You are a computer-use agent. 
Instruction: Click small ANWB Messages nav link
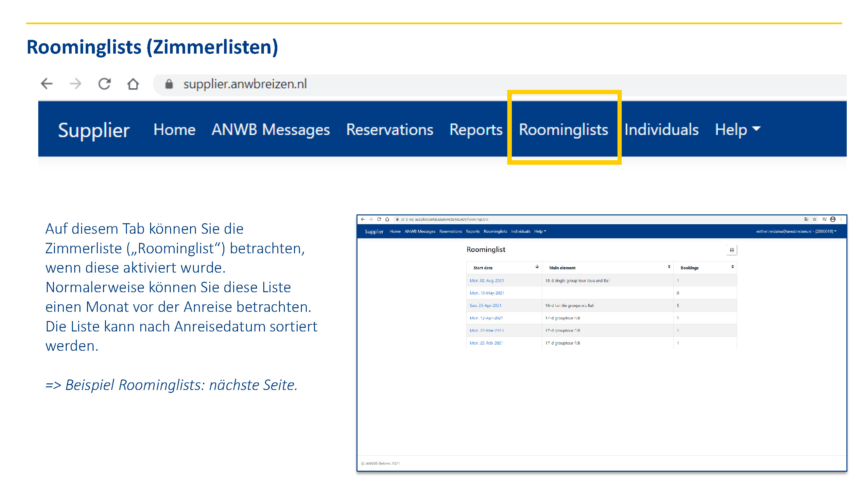point(420,231)
